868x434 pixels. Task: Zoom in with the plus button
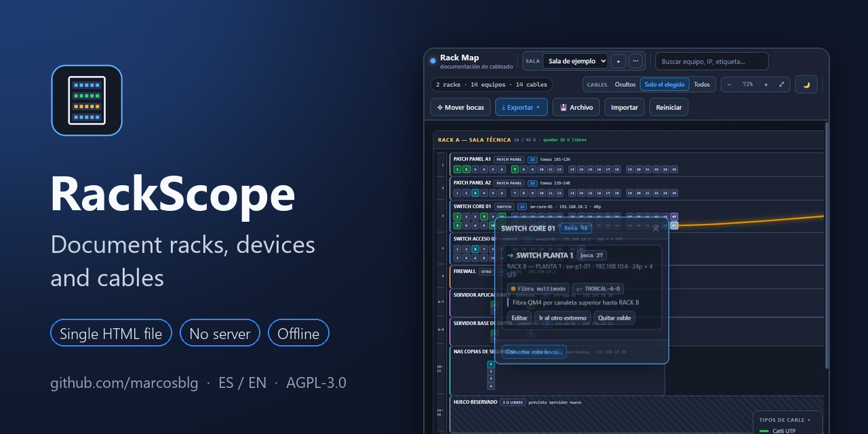point(766,85)
